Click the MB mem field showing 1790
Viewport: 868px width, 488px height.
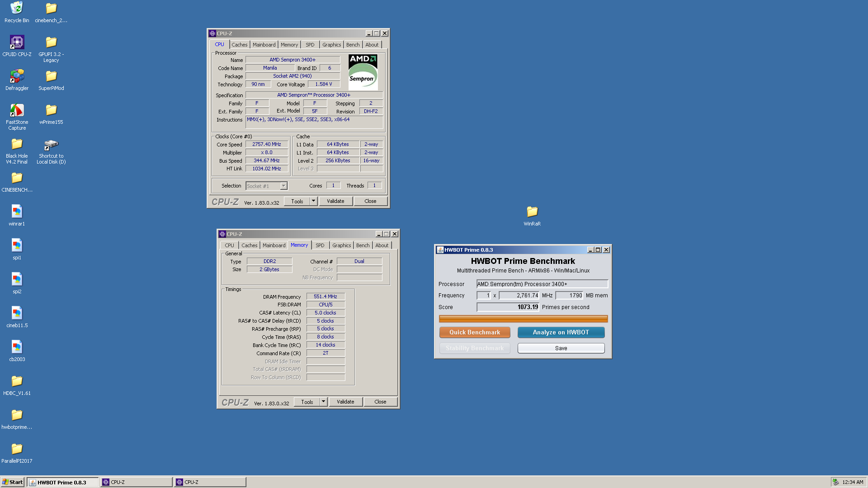pyautogui.click(x=570, y=296)
